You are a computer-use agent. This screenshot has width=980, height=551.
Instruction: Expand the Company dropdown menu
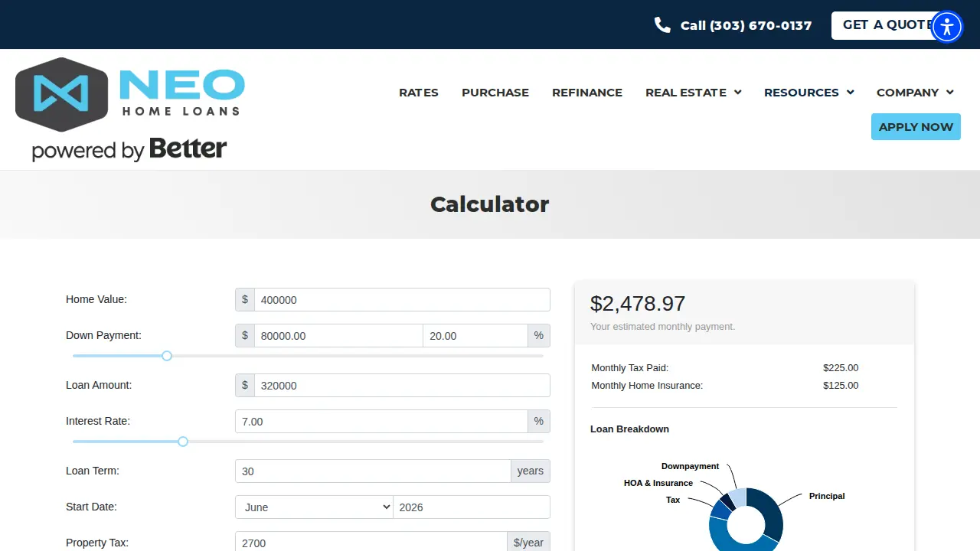(x=915, y=93)
